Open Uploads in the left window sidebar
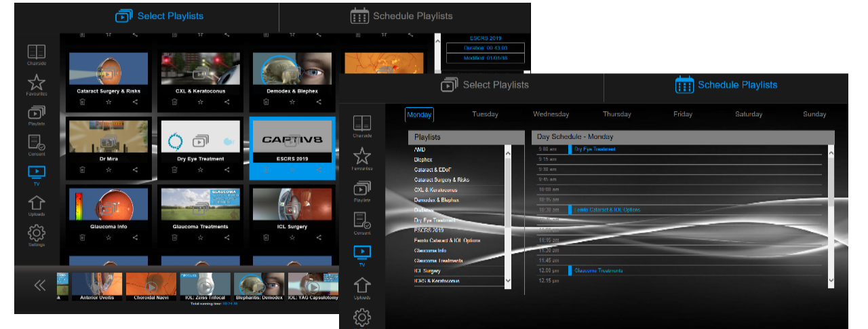868x329 pixels. tap(37, 206)
